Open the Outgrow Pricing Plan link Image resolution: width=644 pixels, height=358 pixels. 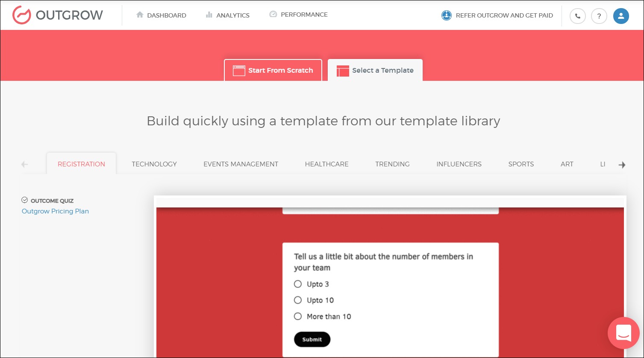coord(55,211)
